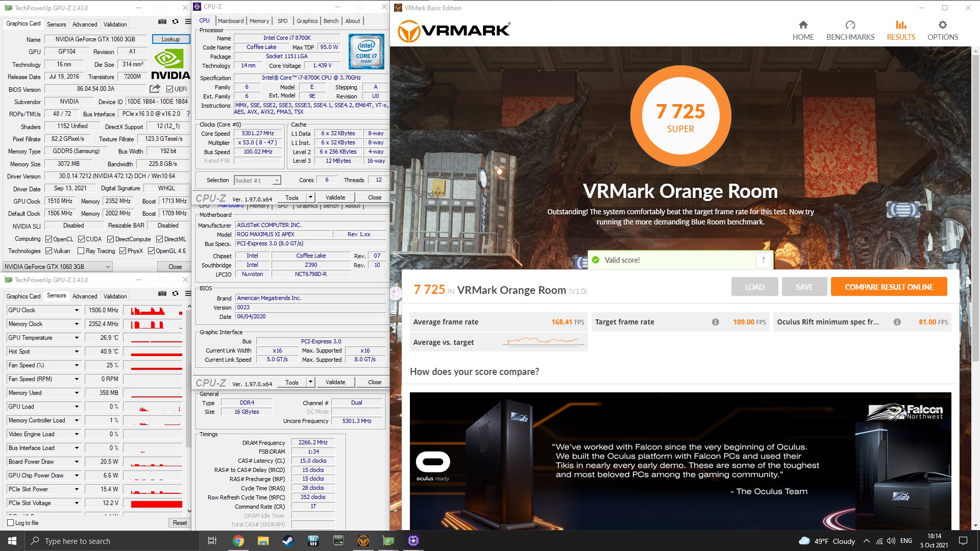
Task: Click Oculus Rift minimum spec info icon
Action: pyautogui.click(x=897, y=322)
